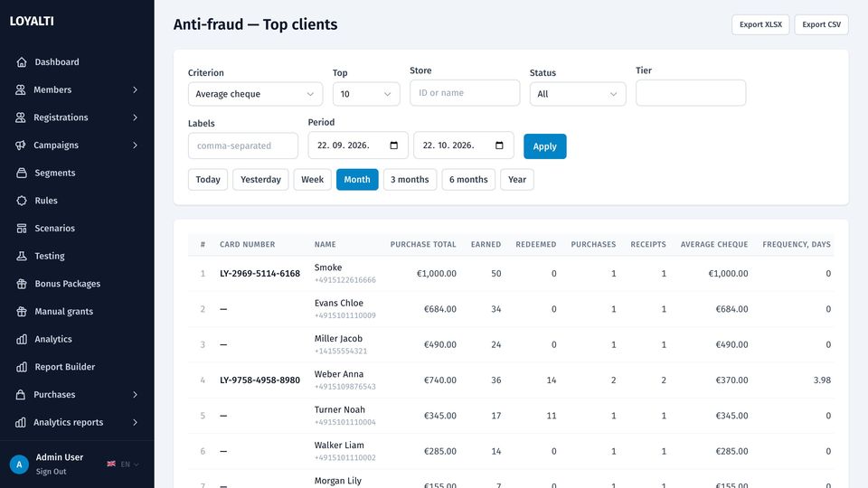Focus the Store ID or name field
This screenshot has height=488, width=868.
click(x=465, y=93)
